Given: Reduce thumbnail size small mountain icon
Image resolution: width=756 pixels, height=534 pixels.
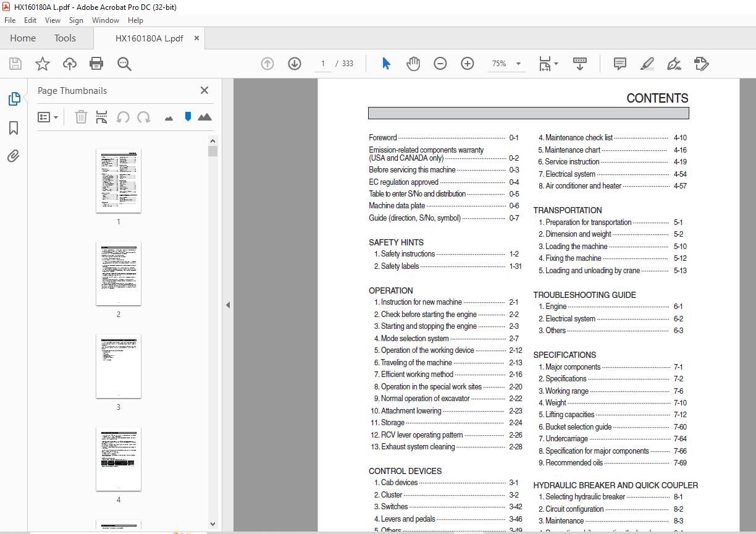Looking at the screenshot, I should 169,118.
